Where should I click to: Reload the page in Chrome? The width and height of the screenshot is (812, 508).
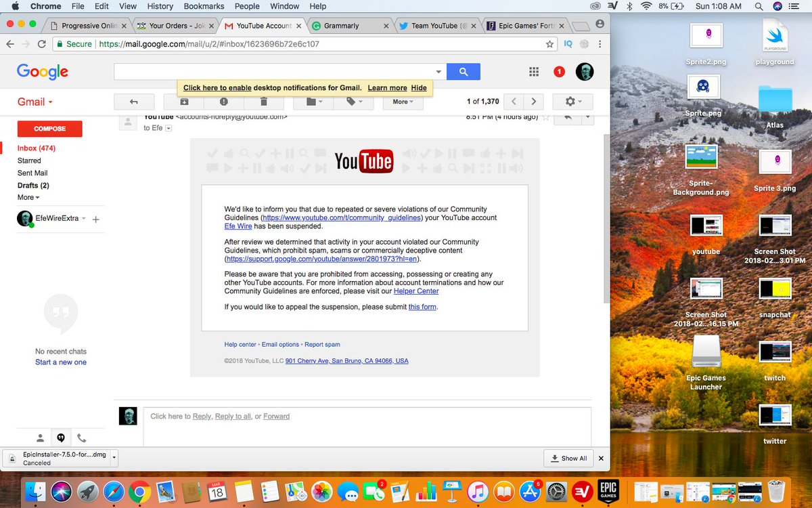pyautogui.click(x=43, y=44)
